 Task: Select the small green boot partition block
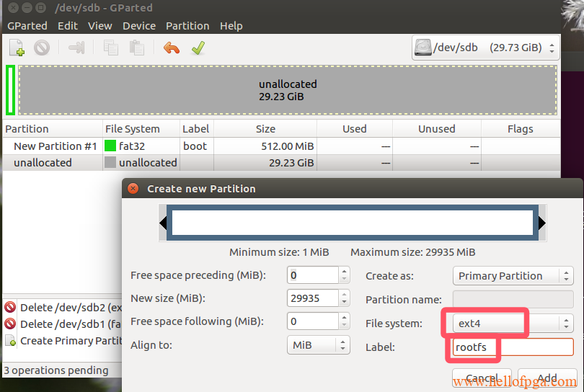pos(10,90)
